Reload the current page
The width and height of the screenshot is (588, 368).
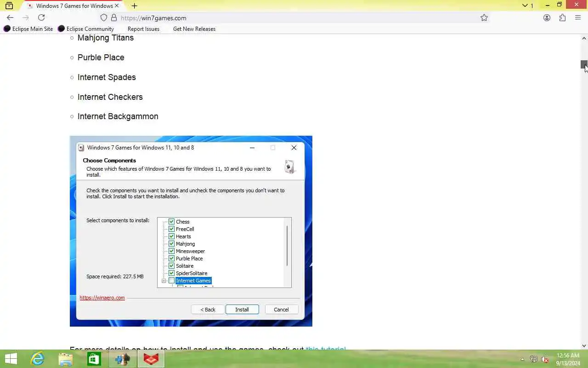(41, 17)
